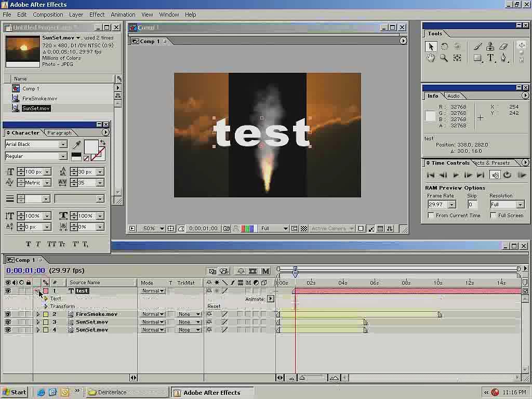Select the Rotation tool
532x399 pixels.
click(x=444, y=46)
